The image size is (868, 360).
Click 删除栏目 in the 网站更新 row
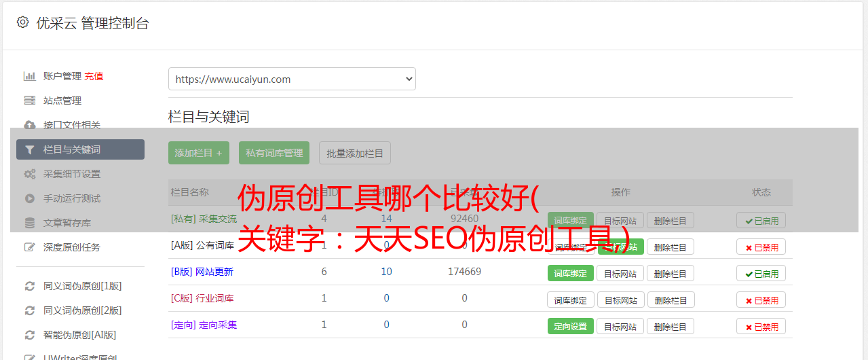(x=671, y=273)
